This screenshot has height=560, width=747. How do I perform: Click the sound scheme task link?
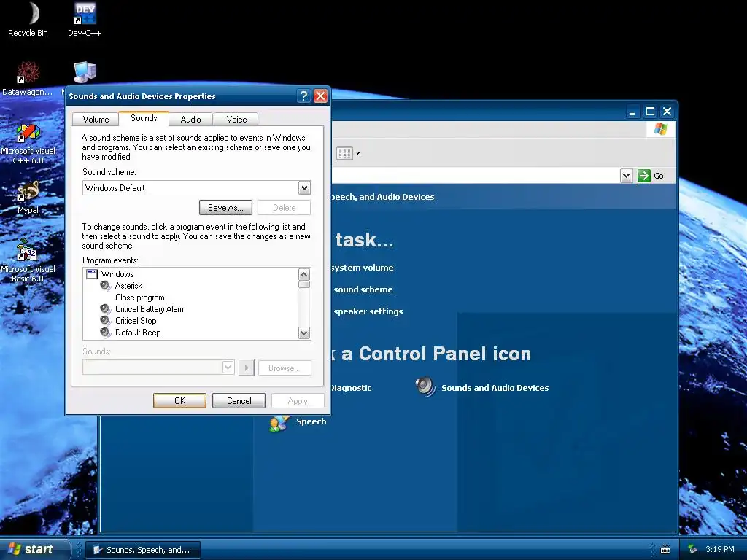(363, 289)
